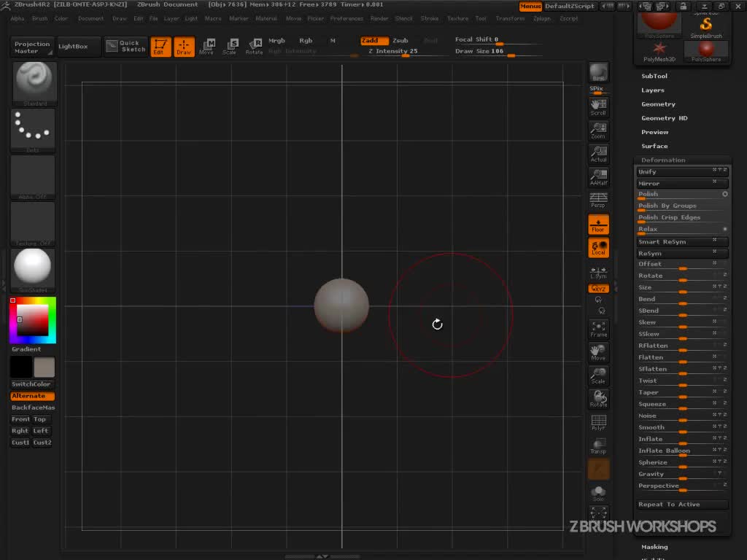Choose the Rotate transform tool in top shelf

pyautogui.click(x=254, y=47)
